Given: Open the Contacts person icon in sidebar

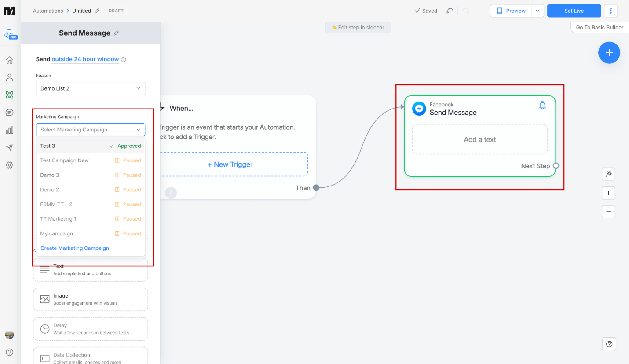Looking at the screenshot, I should click(9, 77).
